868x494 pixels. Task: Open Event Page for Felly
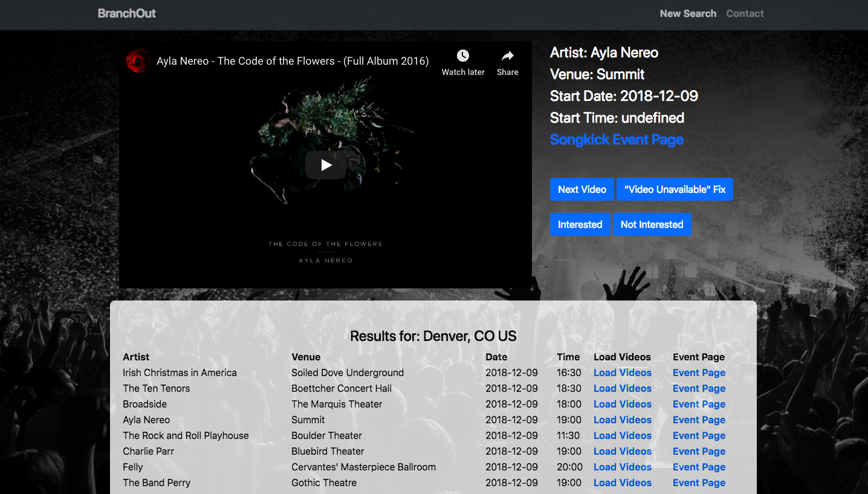699,467
